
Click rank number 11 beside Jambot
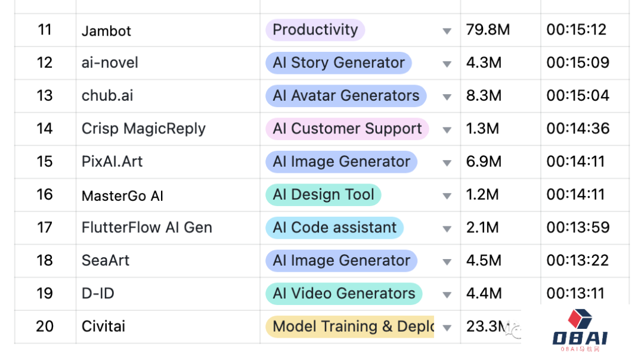[45, 30]
